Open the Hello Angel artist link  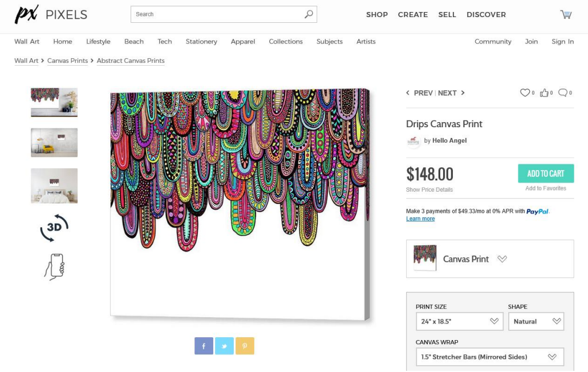pyautogui.click(x=449, y=140)
